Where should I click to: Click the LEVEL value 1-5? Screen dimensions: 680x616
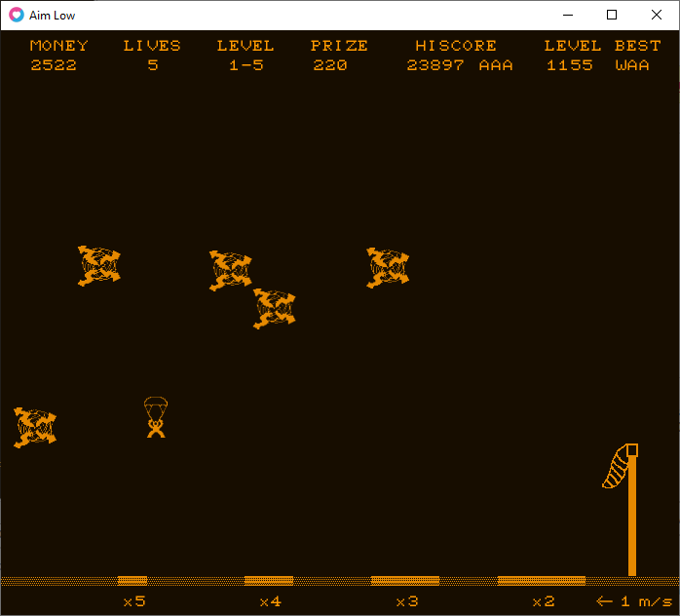coord(246,65)
